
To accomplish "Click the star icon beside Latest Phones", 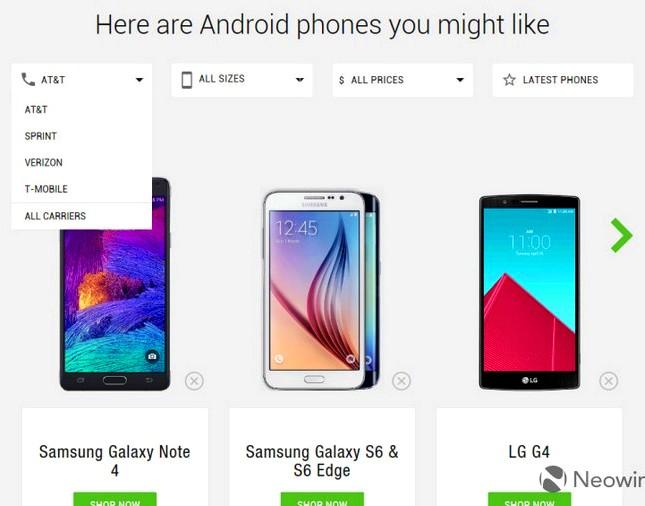I will 509,80.
